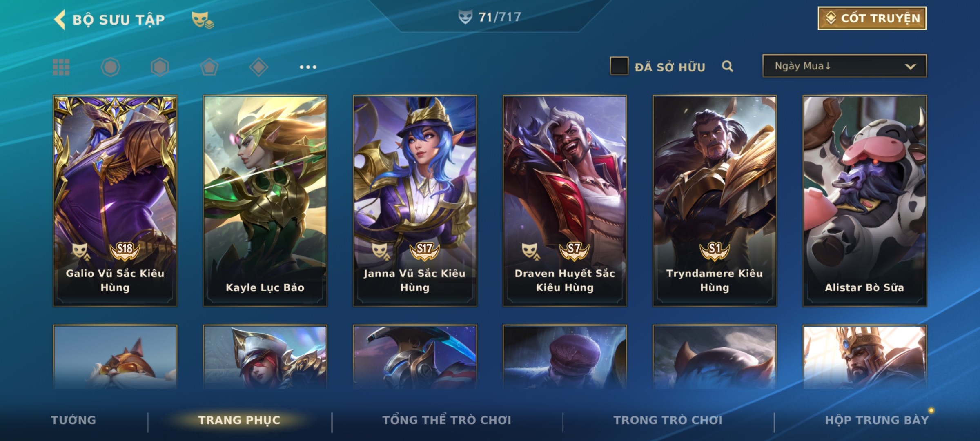Select the pentagon rarity filter icon
Viewport: 980px width, 441px height.
[x=209, y=67]
